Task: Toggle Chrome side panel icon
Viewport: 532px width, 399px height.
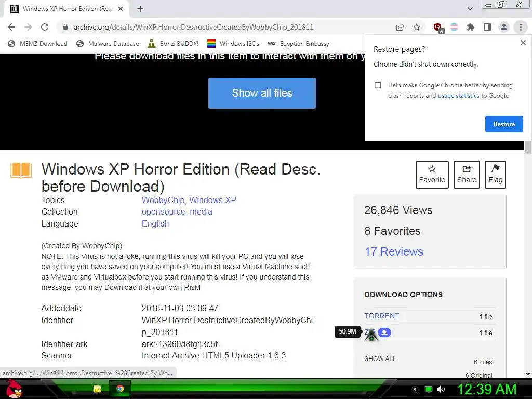Action: pos(487,27)
